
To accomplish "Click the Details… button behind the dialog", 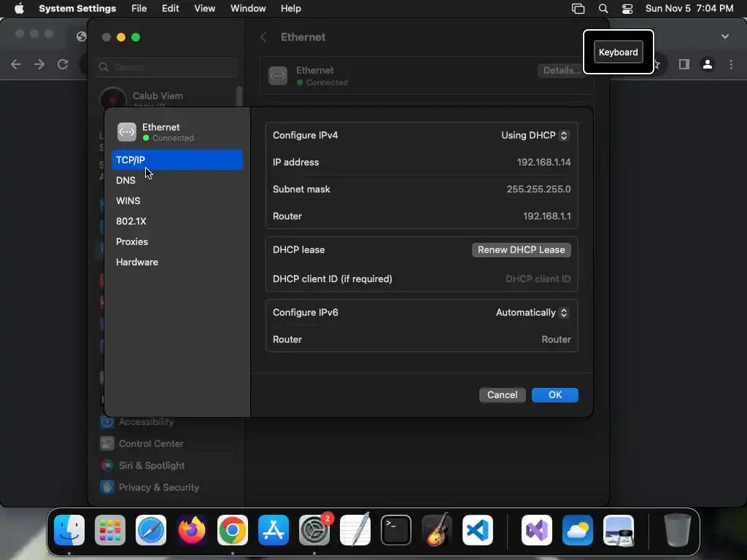I will coord(562,71).
